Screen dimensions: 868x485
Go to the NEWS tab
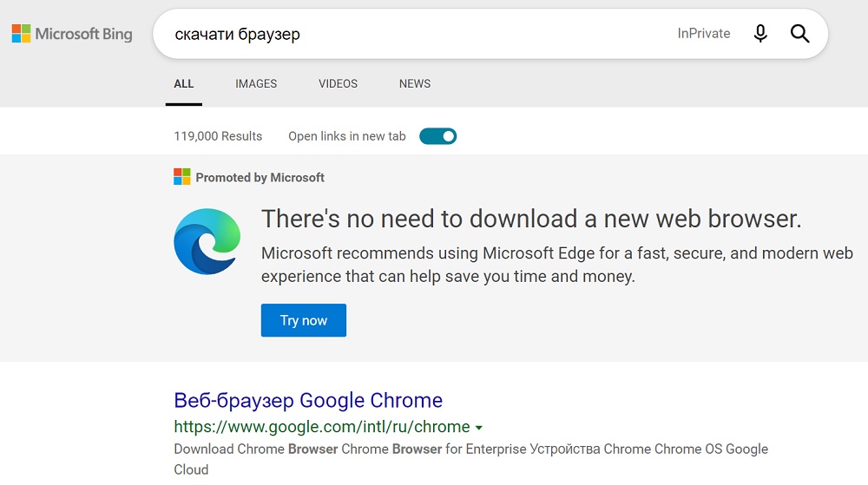click(x=415, y=83)
